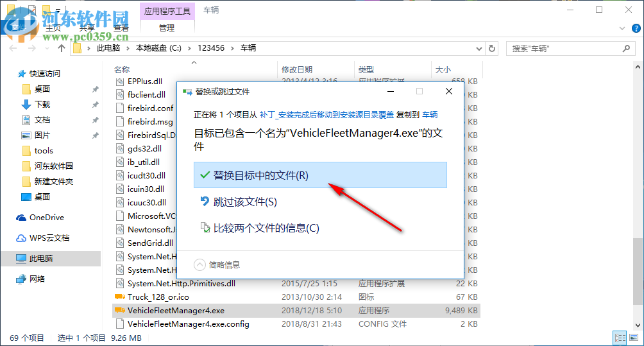This screenshot has width=644, height=346.
Task: Open 新建文件夹 in sidebar
Action: click(x=53, y=181)
